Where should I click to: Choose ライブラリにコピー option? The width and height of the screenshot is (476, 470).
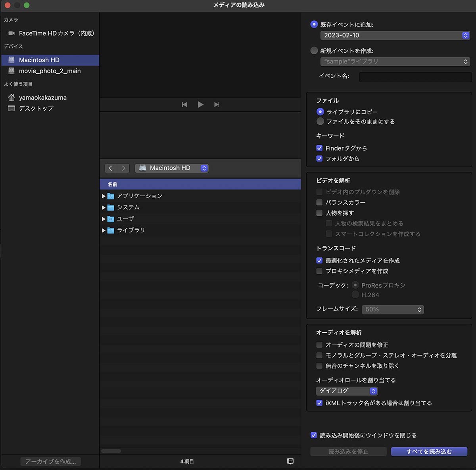point(320,112)
